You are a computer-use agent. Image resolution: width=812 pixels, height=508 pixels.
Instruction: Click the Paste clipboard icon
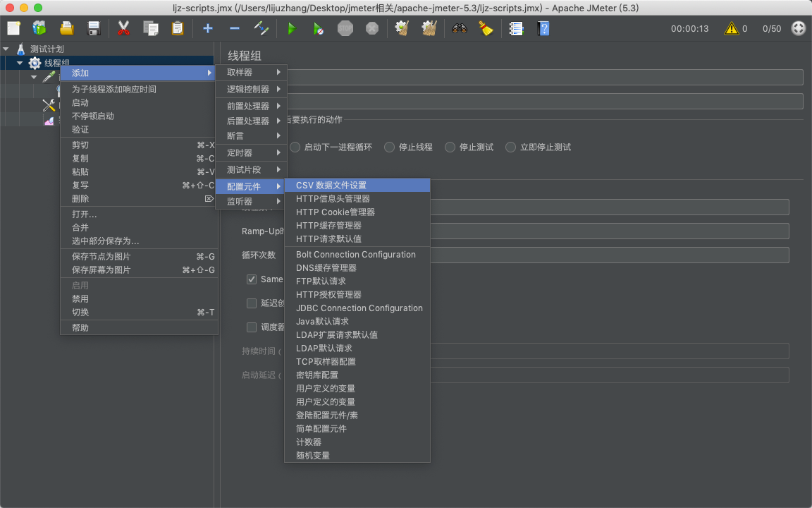click(178, 28)
